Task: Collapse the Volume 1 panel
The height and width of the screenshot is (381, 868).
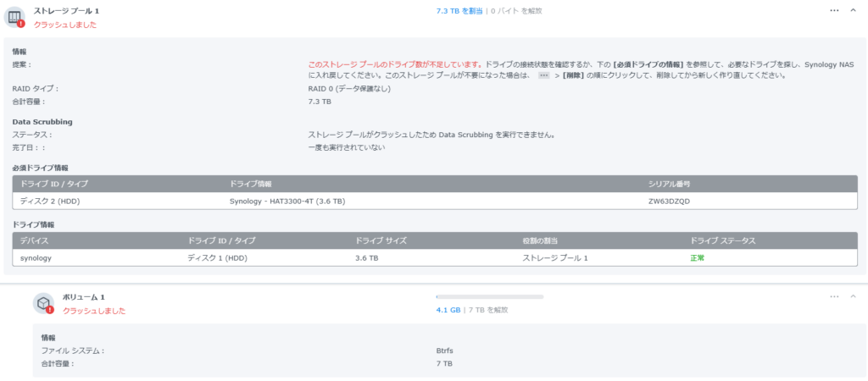Action: click(x=853, y=296)
